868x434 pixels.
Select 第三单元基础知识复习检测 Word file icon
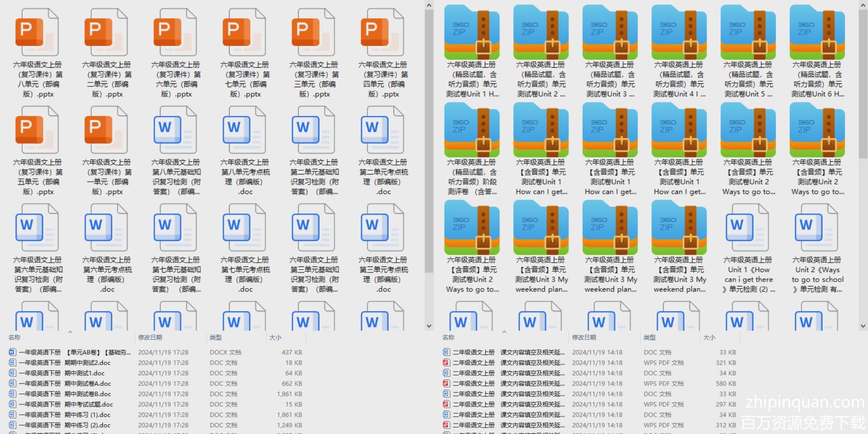pyautogui.click(x=313, y=228)
